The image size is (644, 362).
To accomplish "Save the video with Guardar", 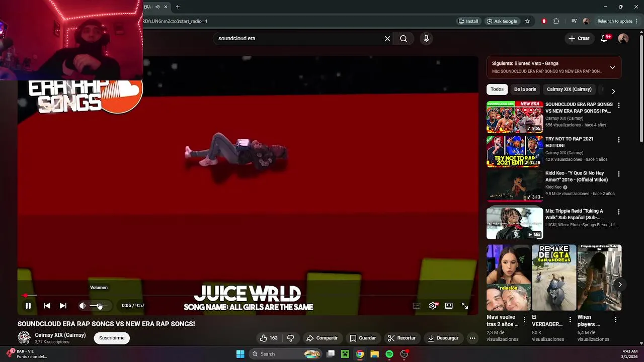I will tap(363, 338).
